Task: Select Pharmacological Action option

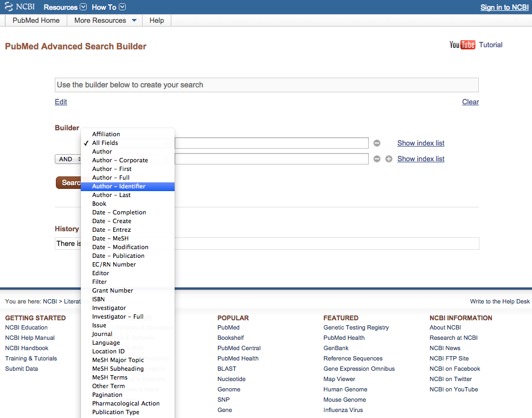Action: pyautogui.click(x=127, y=403)
